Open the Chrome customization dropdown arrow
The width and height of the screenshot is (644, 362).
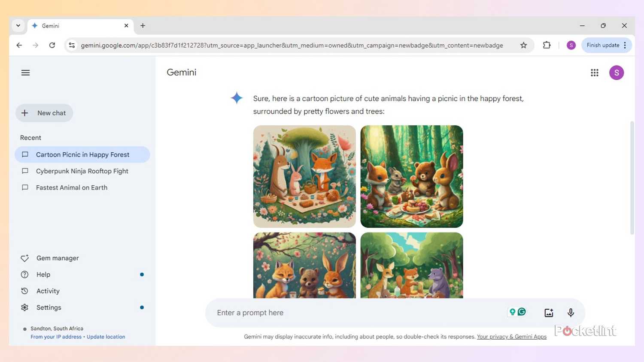click(18, 25)
